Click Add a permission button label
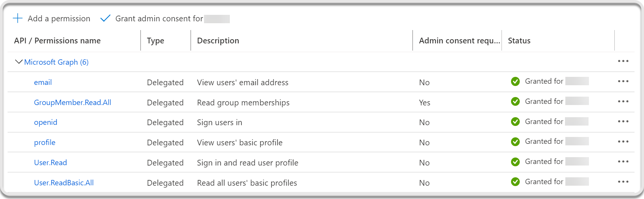Viewport: 644px width, 199px height. pyautogui.click(x=59, y=19)
